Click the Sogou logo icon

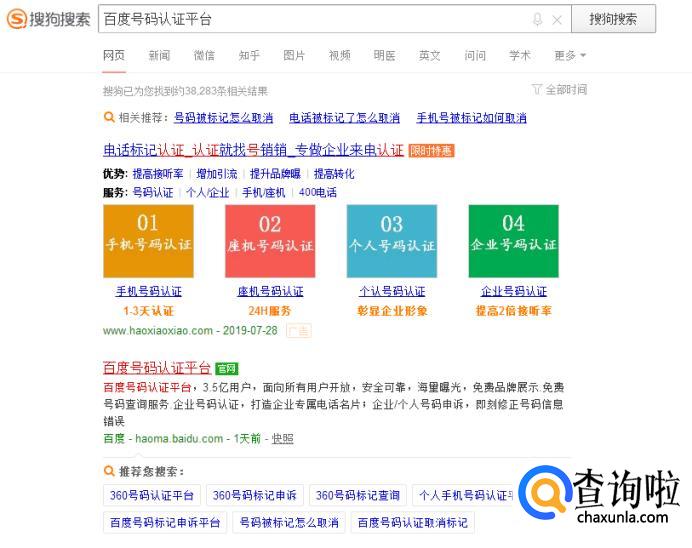click(17, 19)
